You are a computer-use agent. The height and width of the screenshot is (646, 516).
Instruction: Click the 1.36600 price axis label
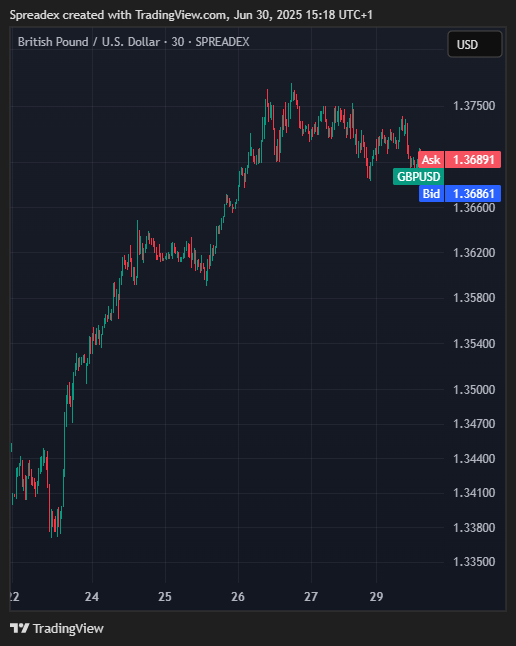474,208
